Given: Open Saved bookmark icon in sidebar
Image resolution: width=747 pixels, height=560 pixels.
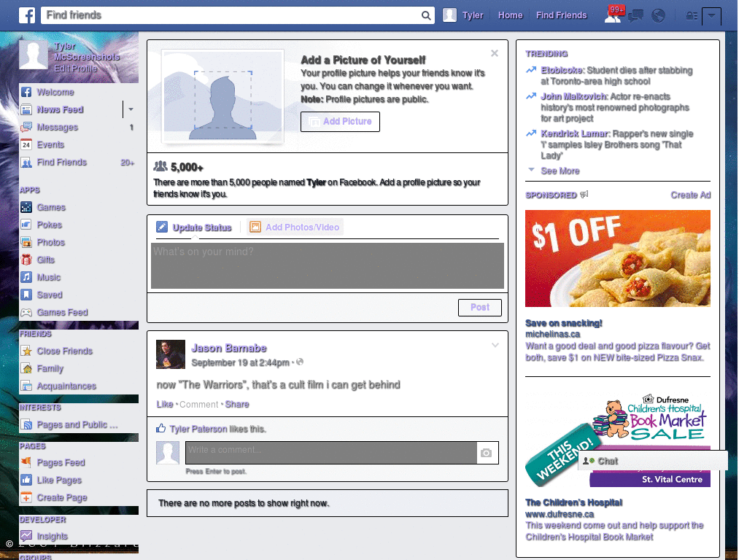Looking at the screenshot, I should point(26,295).
